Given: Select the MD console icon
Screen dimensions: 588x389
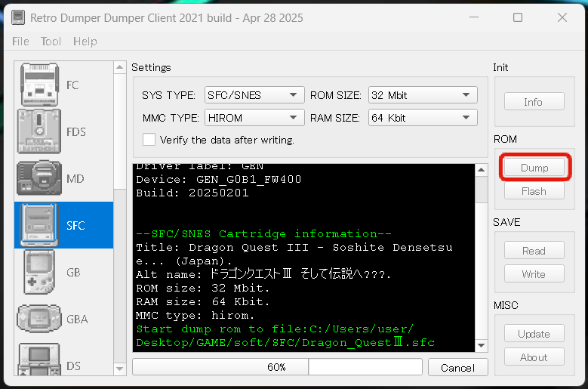Looking at the screenshot, I should click(39, 178).
